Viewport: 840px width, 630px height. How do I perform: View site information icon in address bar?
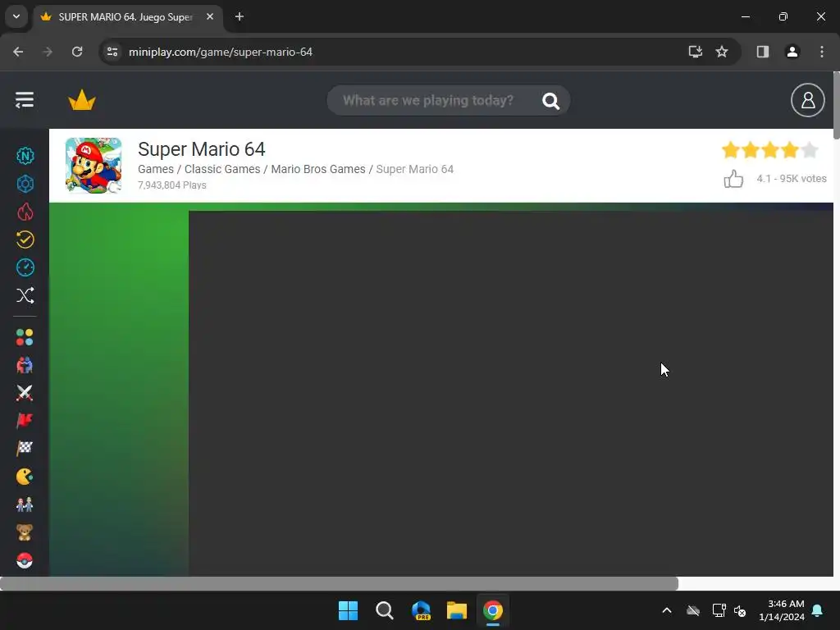point(112,52)
